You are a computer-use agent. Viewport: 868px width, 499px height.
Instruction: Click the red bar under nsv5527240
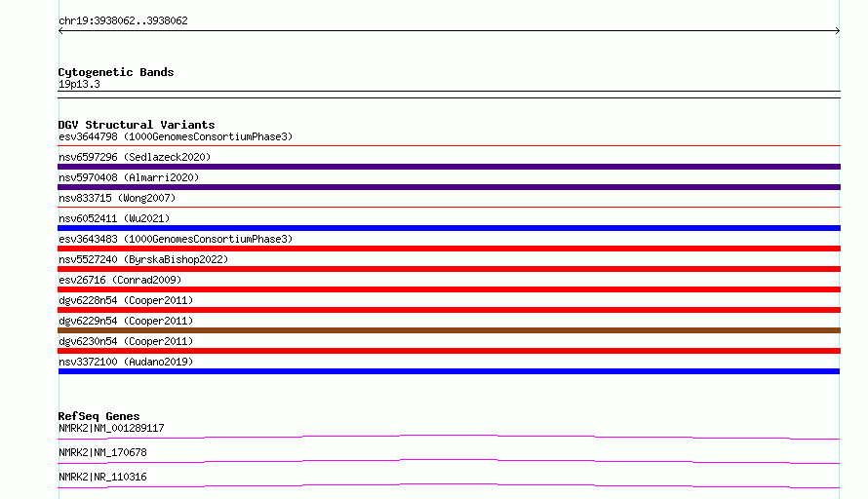click(x=449, y=269)
